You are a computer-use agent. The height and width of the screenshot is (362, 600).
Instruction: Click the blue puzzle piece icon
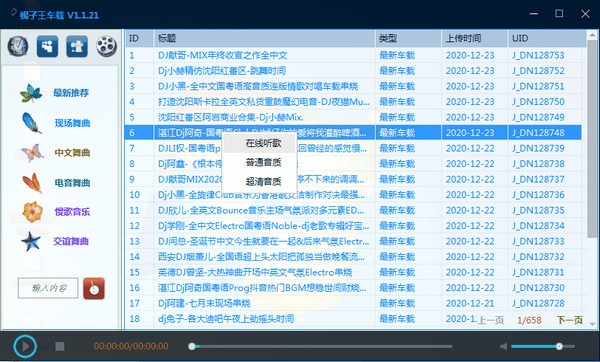click(x=77, y=46)
